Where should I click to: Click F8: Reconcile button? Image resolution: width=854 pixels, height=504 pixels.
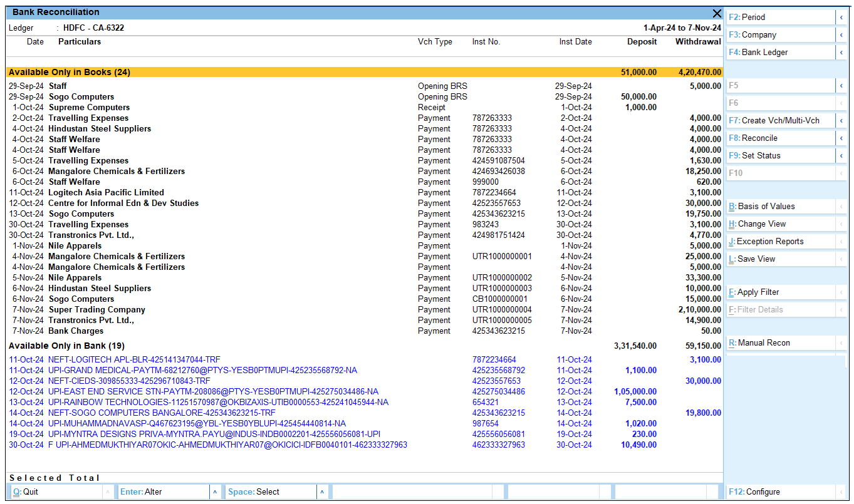pos(781,138)
